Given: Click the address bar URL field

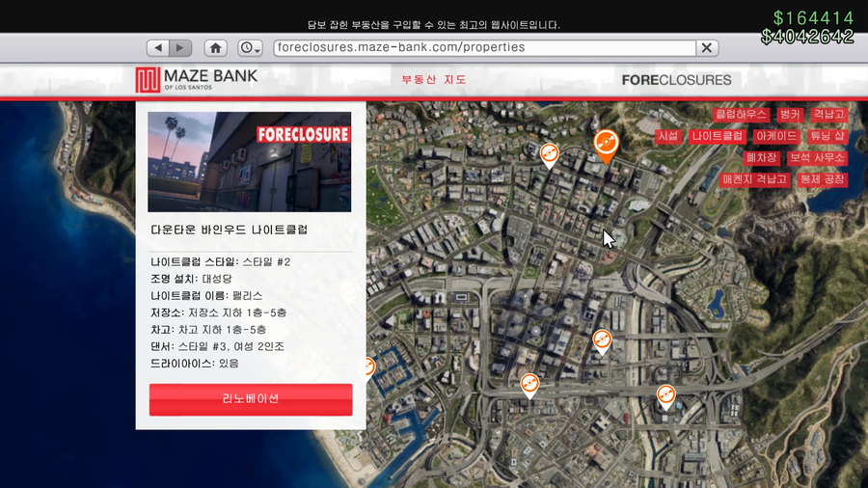Looking at the screenshot, I should point(485,47).
